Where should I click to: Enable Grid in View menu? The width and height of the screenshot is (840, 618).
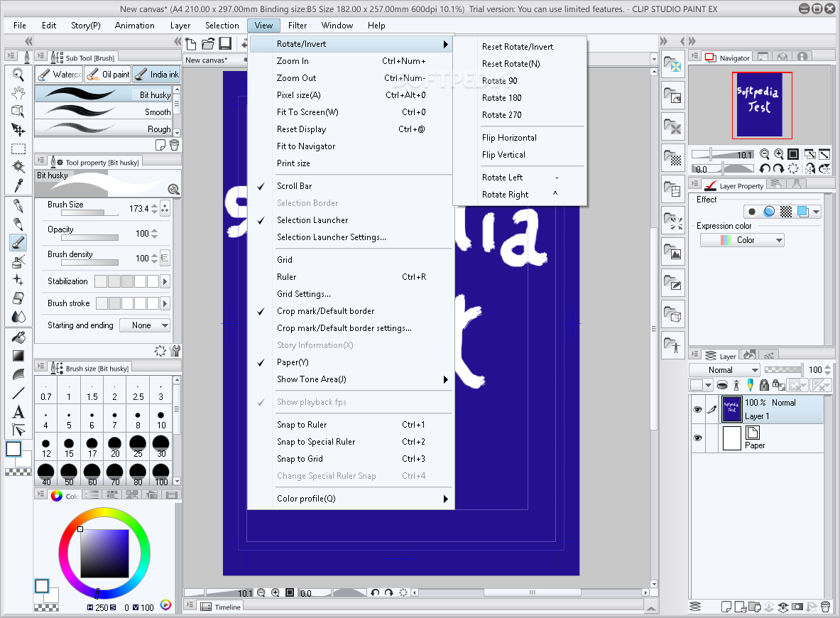[x=351, y=260]
